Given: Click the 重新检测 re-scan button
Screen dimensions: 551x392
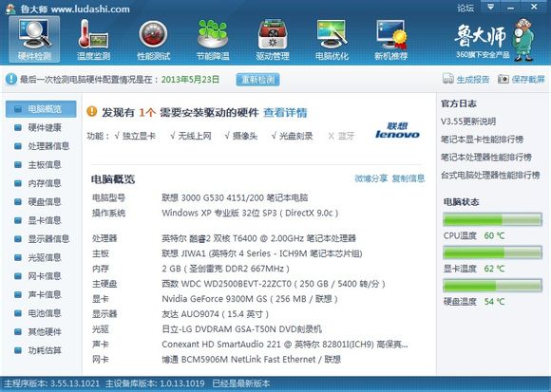Looking at the screenshot, I should coord(258,80).
